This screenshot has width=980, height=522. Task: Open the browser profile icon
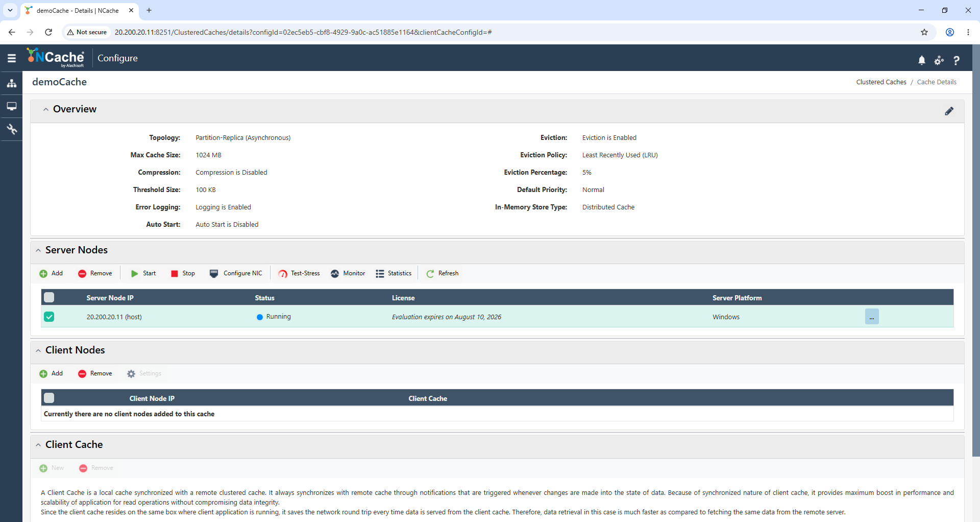pyautogui.click(x=950, y=32)
